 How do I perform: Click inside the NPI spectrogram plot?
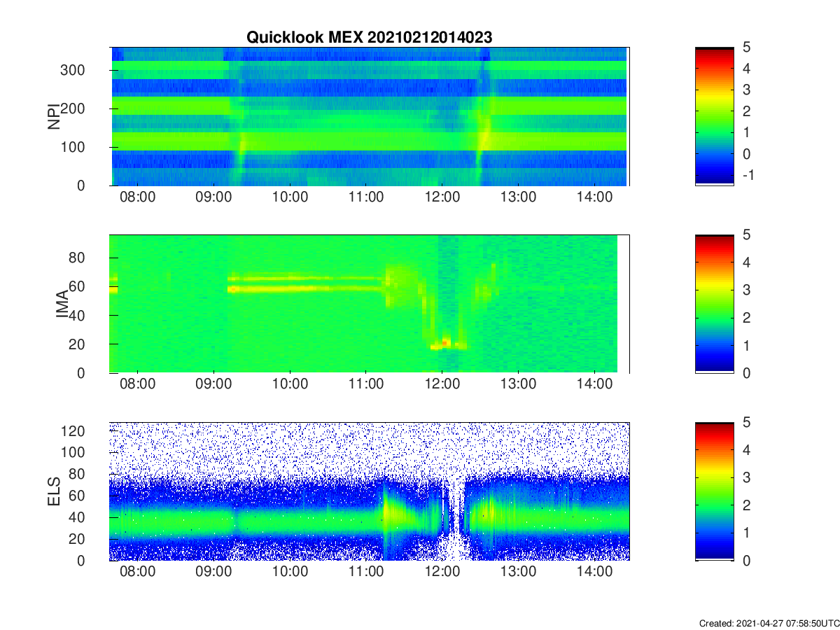tap(369, 116)
